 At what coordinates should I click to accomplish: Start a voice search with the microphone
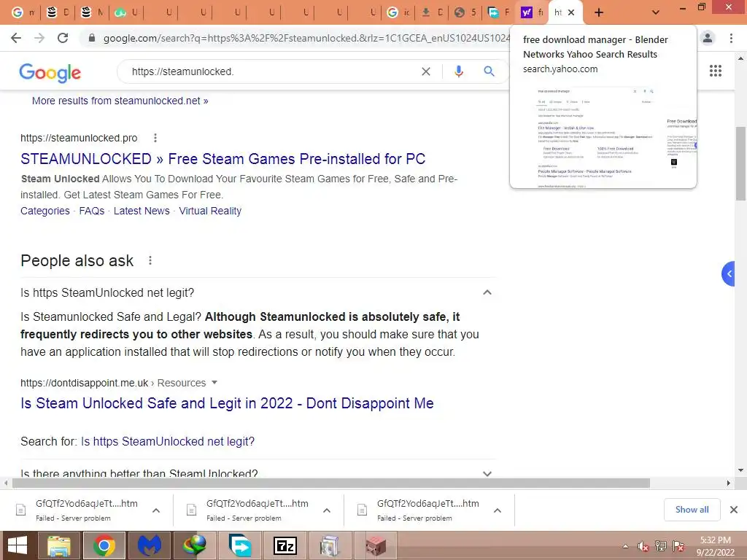pyautogui.click(x=458, y=71)
